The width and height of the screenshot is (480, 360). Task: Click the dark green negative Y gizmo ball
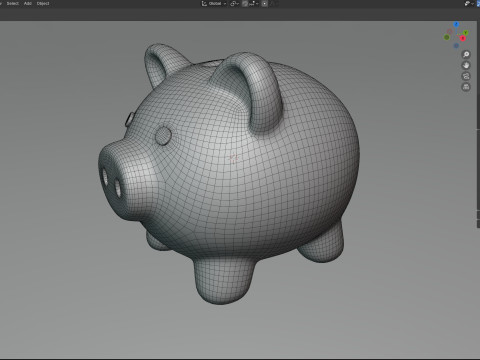tap(447, 37)
